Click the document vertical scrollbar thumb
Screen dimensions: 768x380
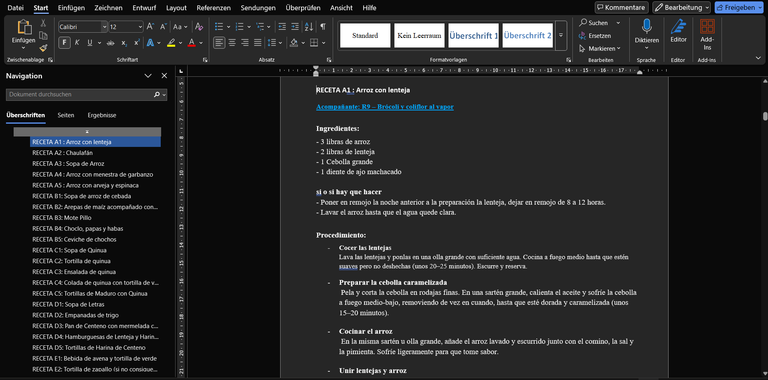[765, 116]
